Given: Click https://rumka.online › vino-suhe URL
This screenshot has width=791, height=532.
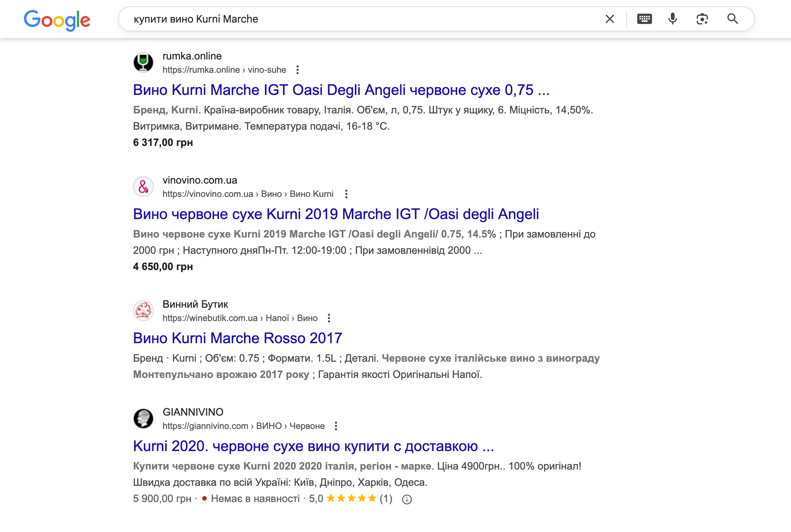Looking at the screenshot, I should (x=224, y=70).
